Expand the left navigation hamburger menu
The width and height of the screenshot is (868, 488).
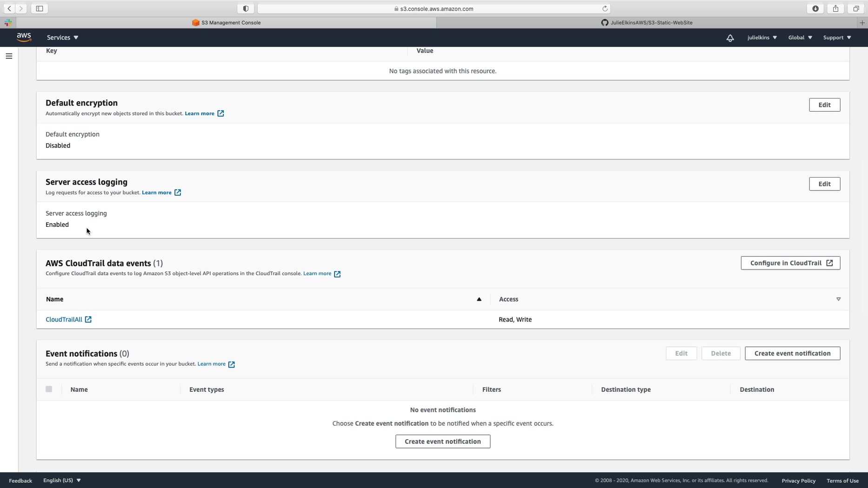pyautogui.click(x=9, y=56)
